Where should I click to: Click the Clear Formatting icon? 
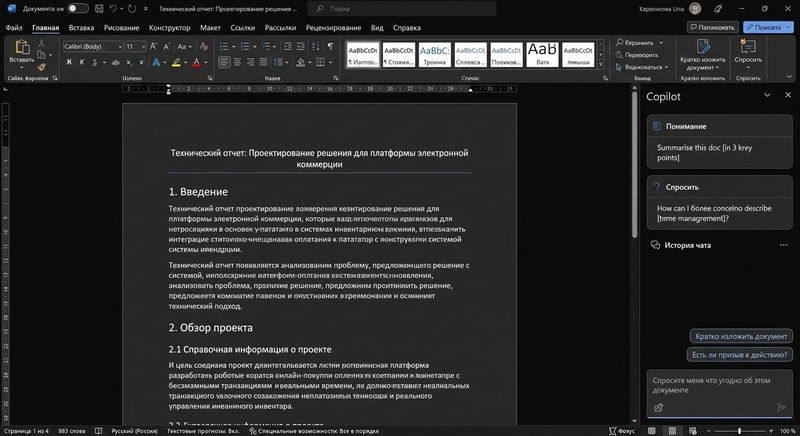[204, 46]
